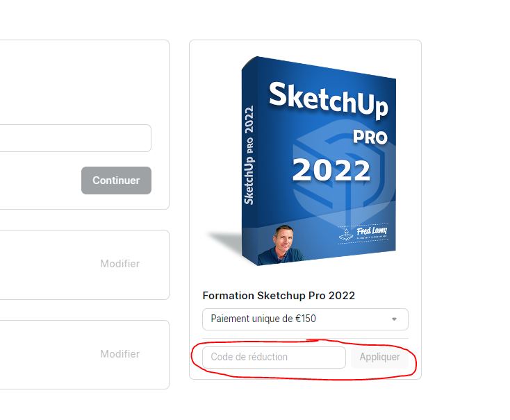Click the bottom section card containing Modifier
510x420 pixels.
coord(85,355)
